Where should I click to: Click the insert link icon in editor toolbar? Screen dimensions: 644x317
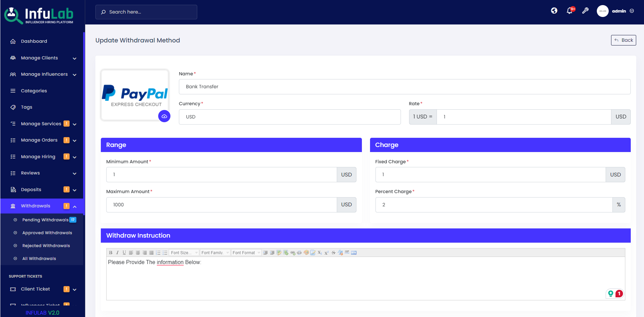pos(292,253)
